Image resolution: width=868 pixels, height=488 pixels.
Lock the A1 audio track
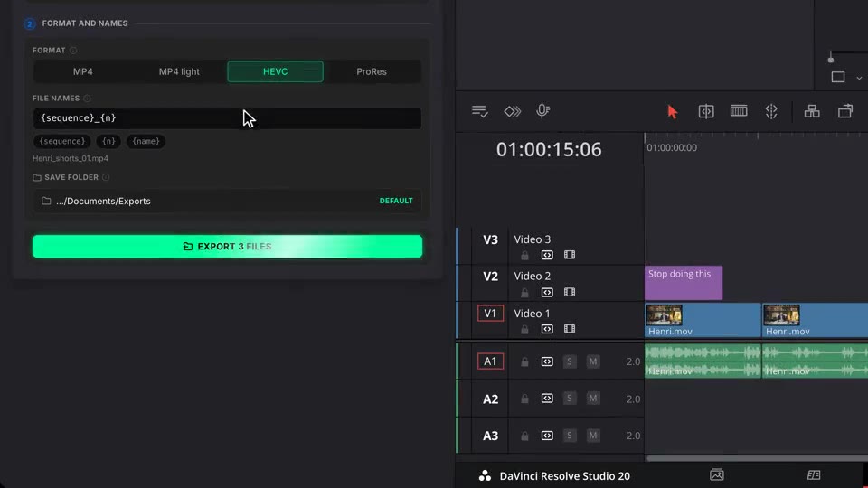point(524,361)
